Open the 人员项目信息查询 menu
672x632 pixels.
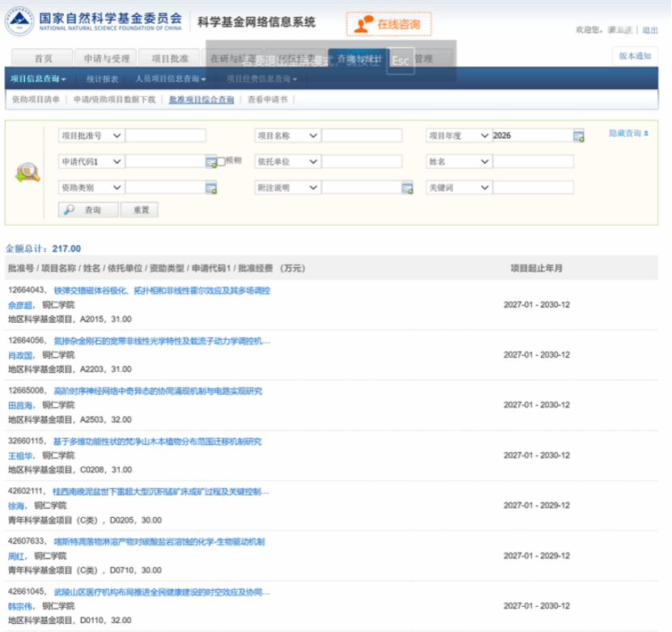coord(171,78)
